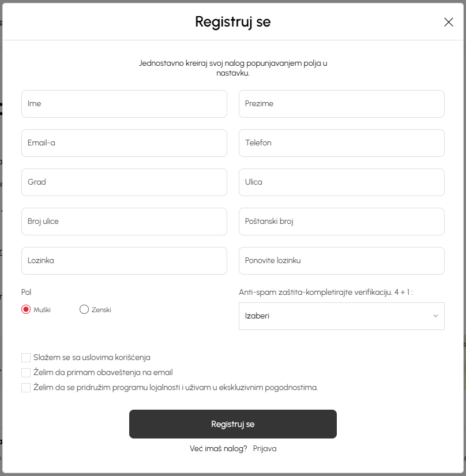Screen dimensions: 466x476
Task: Focus the Ponovite lozinku field
Action: point(341,260)
